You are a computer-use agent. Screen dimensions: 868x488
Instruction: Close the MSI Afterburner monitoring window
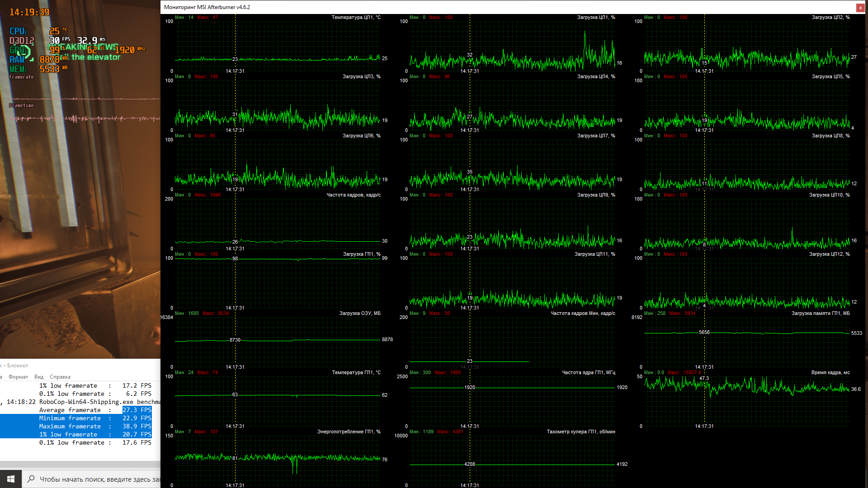tap(860, 7)
